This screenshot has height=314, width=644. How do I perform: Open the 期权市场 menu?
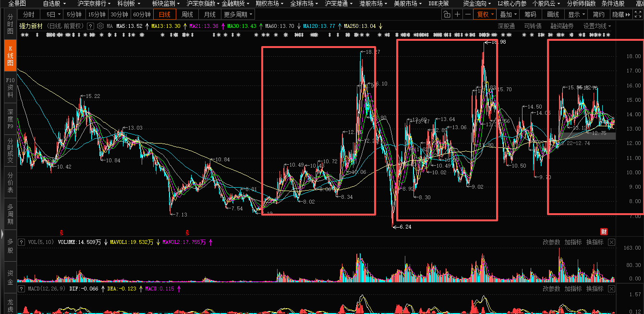tap(269, 3)
